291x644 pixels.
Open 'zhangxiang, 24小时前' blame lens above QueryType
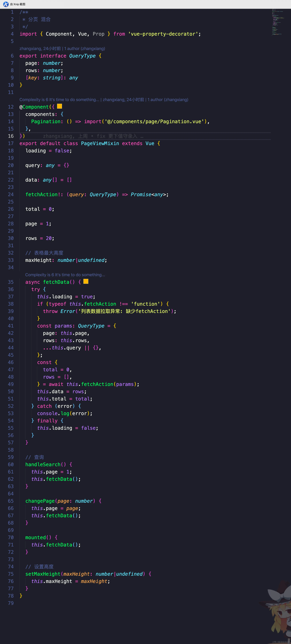(40, 49)
